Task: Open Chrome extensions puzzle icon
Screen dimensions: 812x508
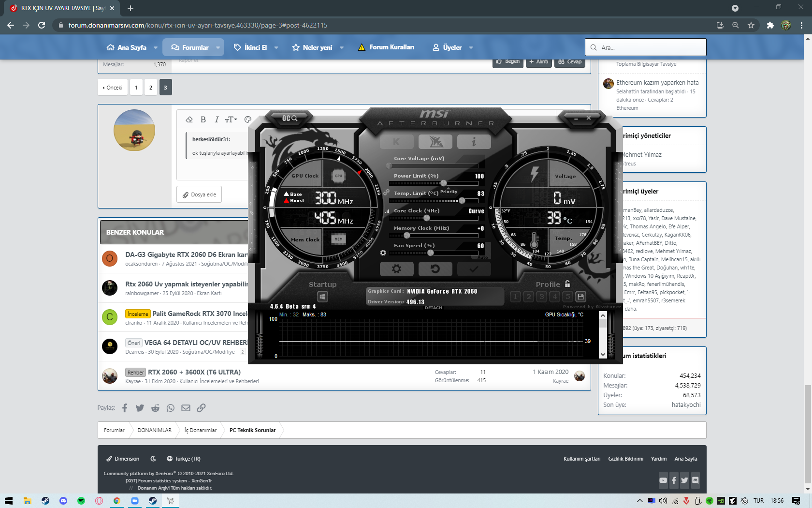Action: 770,25
